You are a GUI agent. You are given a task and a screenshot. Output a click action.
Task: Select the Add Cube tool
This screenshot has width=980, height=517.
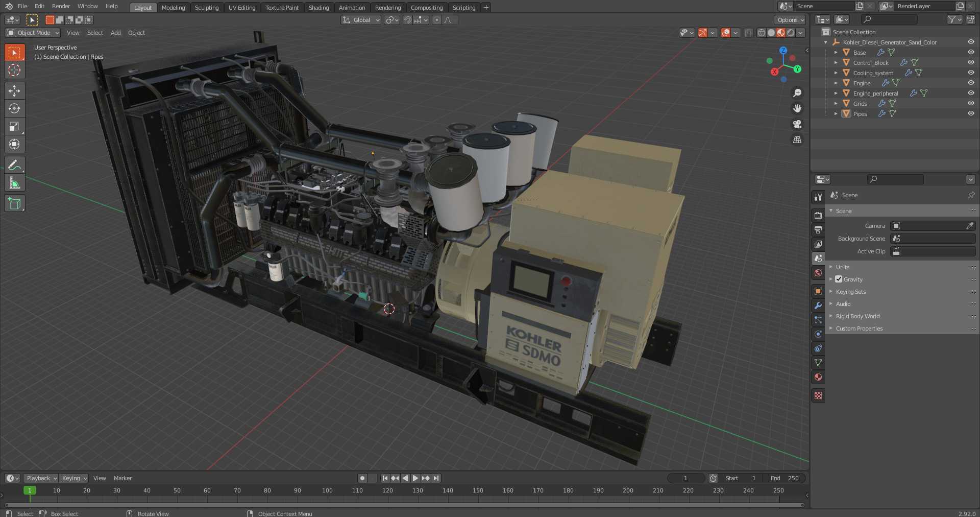point(14,203)
